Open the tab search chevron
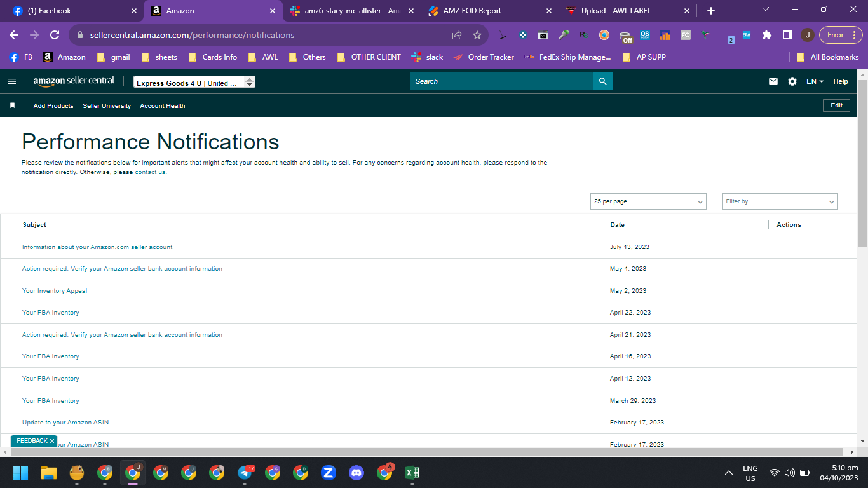Image resolution: width=868 pixels, height=488 pixels. (x=765, y=10)
